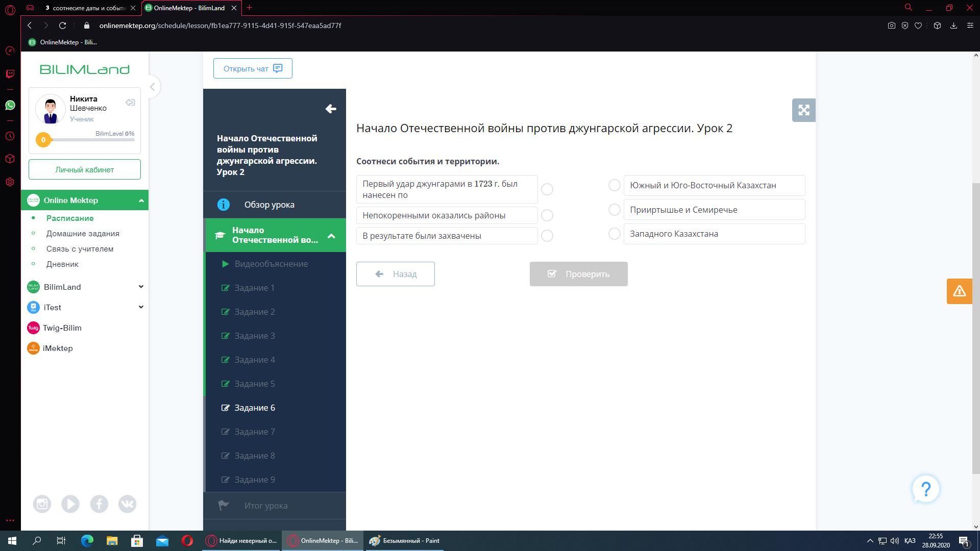
Task: Click the fullscreen expand icon
Action: tap(803, 110)
